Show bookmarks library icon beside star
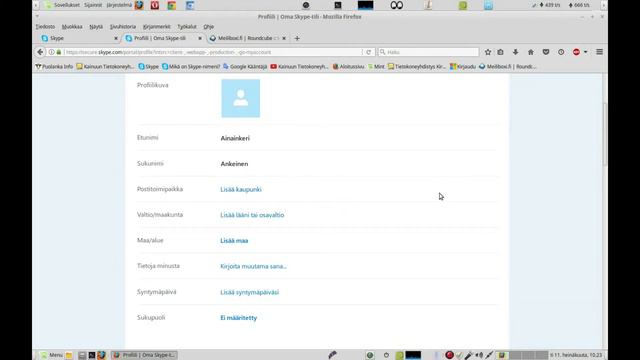Image resolution: width=640 pixels, height=360 pixels. [x=500, y=52]
